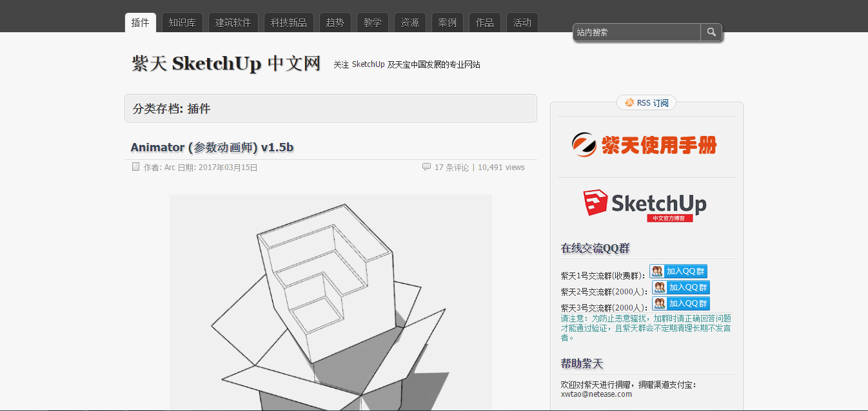Switch to the 知识库 tab

click(x=182, y=23)
